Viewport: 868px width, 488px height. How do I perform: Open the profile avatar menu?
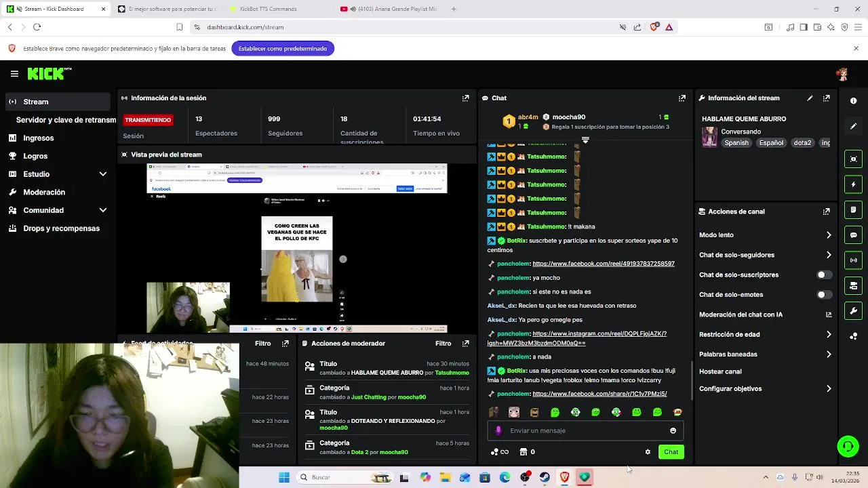[x=842, y=74]
